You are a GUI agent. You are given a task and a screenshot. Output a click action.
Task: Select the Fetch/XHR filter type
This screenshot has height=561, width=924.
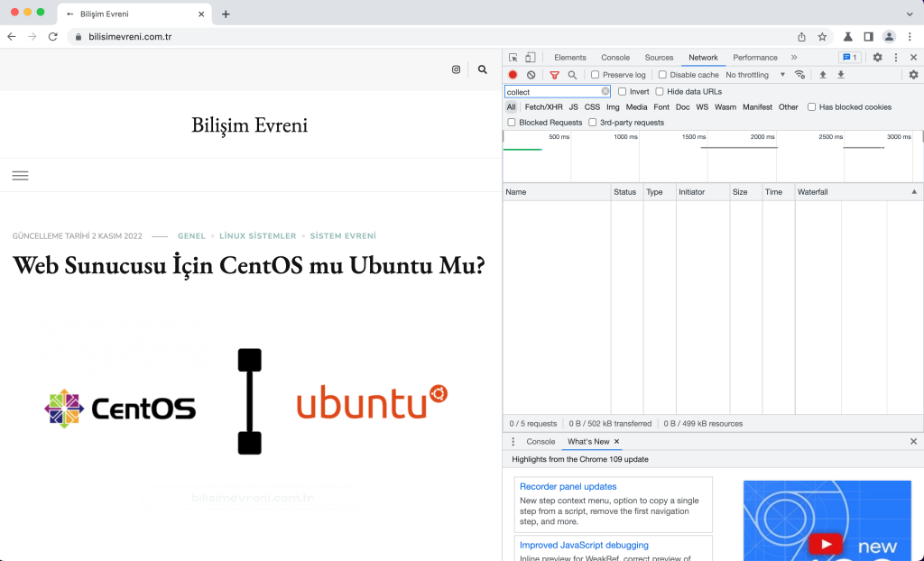pyautogui.click(x=543, y=107)
